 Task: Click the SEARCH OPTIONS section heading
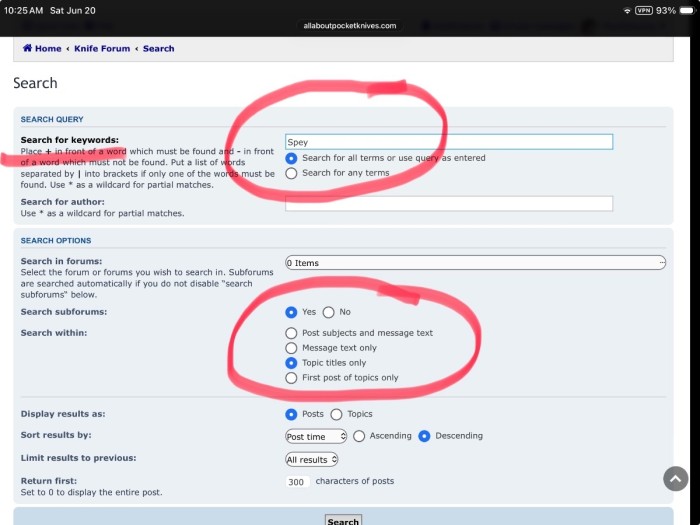56,240
